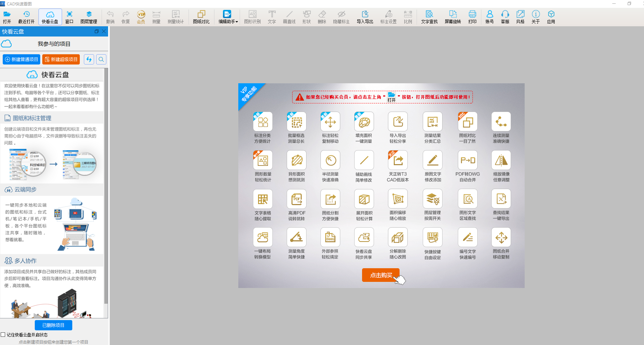The height and width of the screenshot is (345, 644).
Task: Open 图层管理 layer manager in toolbar
Action: tap(89, 17)
